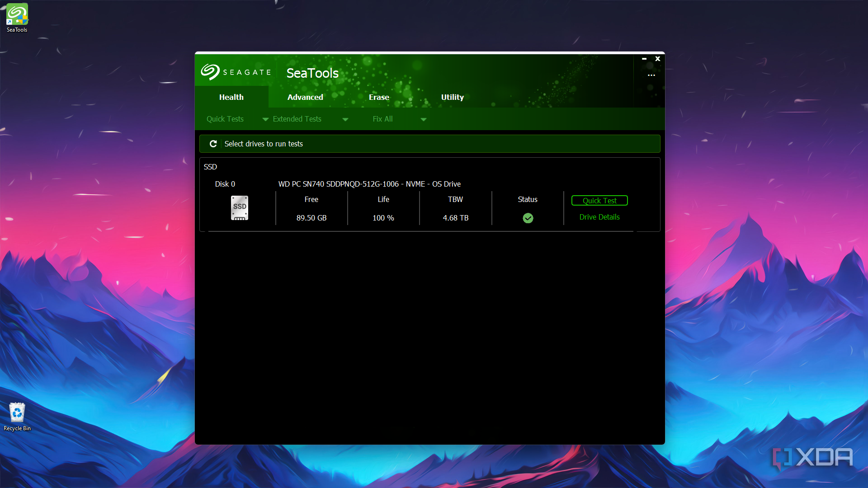This screenshot has width=868, height=488.
Task: Click the Disk 0 label
Action: (x=225, y=184)
